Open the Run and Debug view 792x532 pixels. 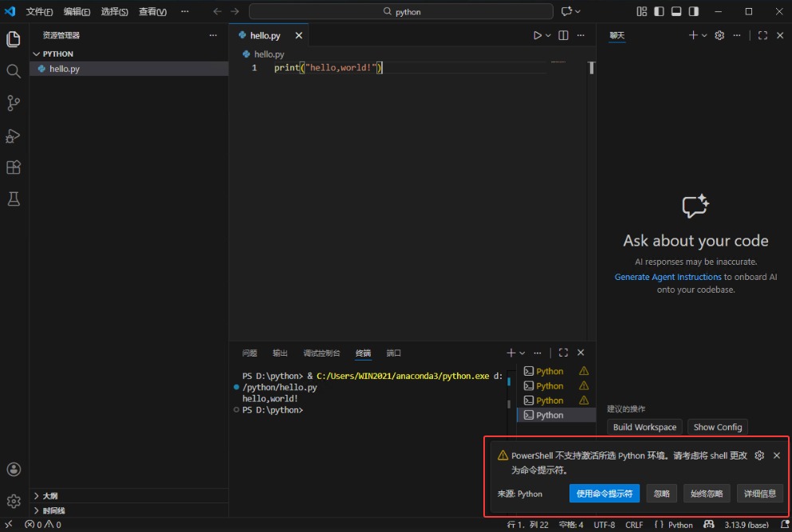pos(14,136)
